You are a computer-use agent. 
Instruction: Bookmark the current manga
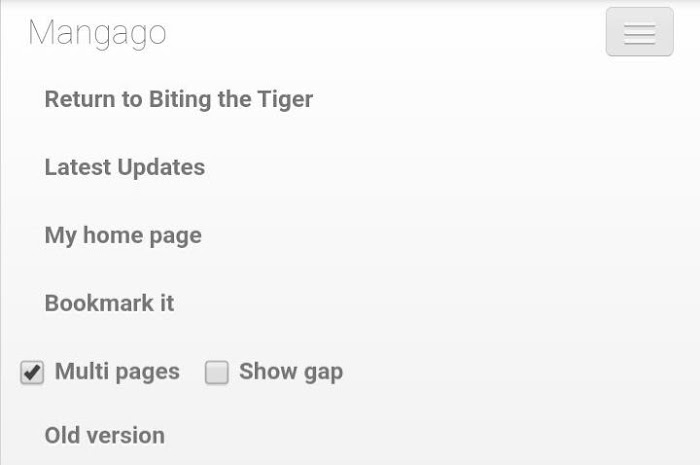click(x=109, y=303)
